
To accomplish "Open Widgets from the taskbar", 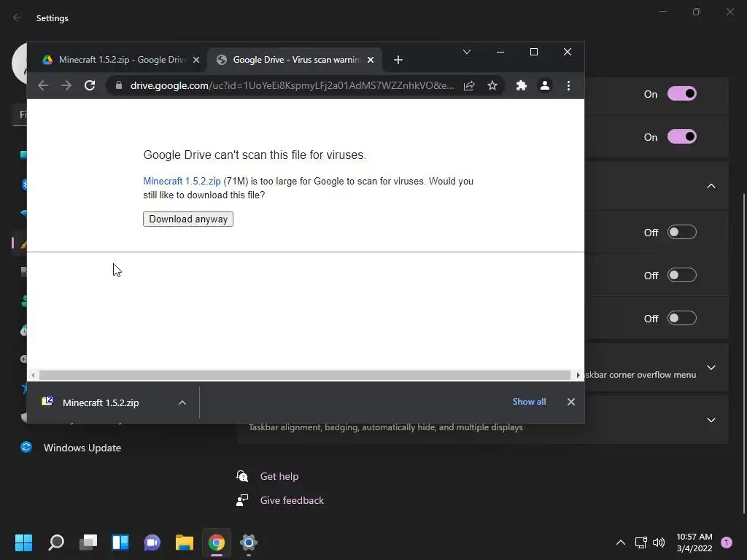I will (x=120, y=542).
